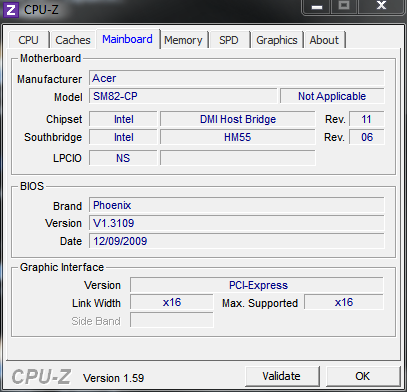Viewport: 407px width, 392px height.
Task: Click the Version 1.59 label
Action: click(x=114, y=378)
